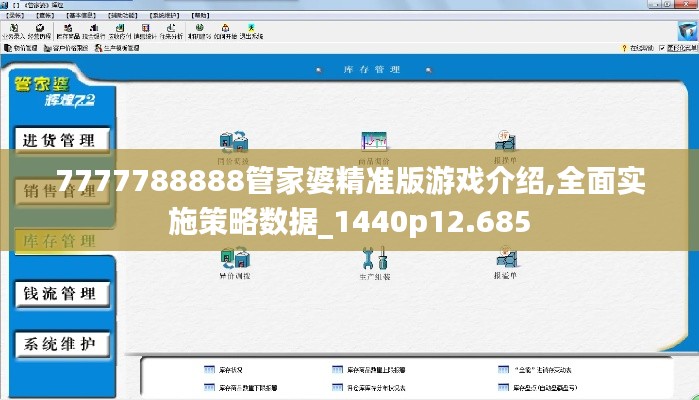Open the 销售管理 sidebar button
Viewport: 699px width, 400px height.
tap(62, 191)
